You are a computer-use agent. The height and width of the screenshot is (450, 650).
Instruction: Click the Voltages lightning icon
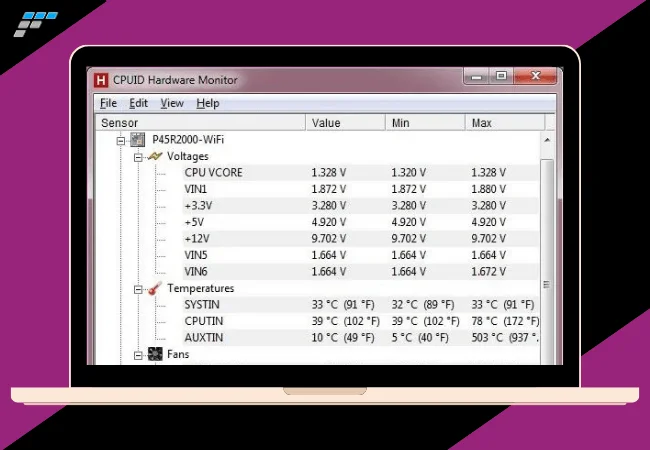click(155, 156)
